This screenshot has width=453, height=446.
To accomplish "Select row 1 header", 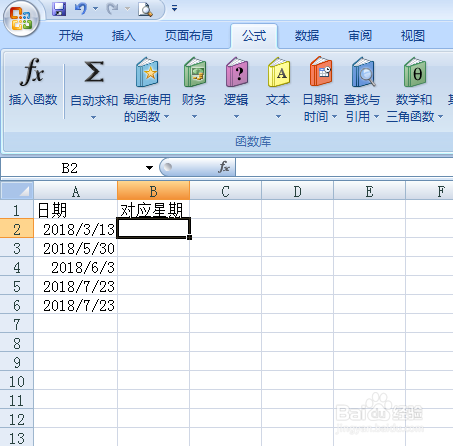I will click(17, 210).
